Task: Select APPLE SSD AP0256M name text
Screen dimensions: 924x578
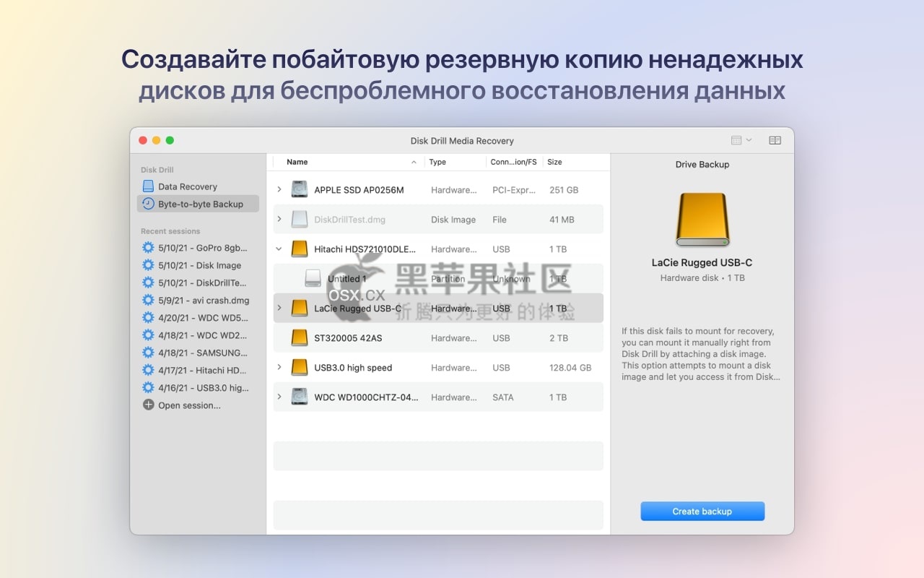Action: pos(359,190)
